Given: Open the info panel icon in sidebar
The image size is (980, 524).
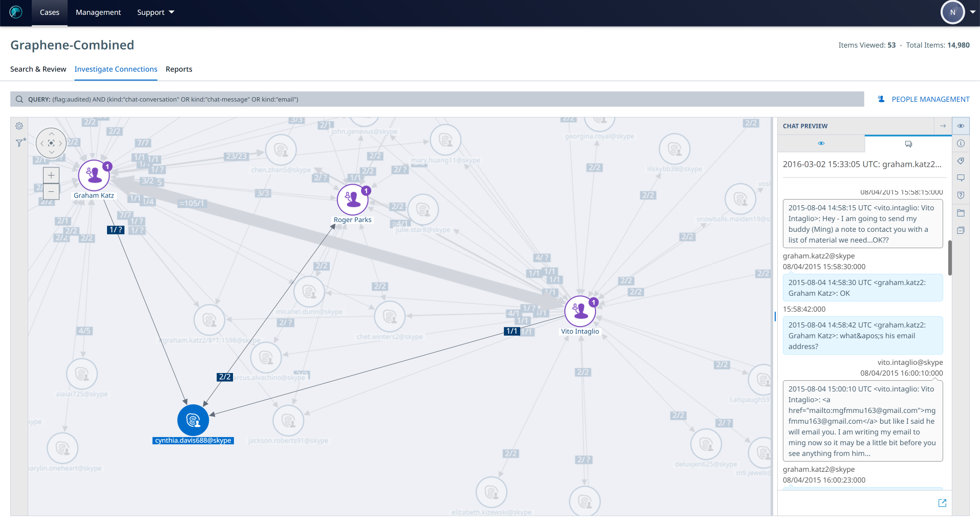Looking at the screenshot, I should point(961,144).
